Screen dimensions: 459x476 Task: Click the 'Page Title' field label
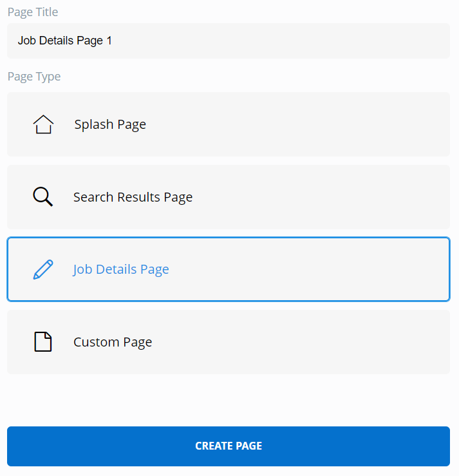(x=33, y=12)
